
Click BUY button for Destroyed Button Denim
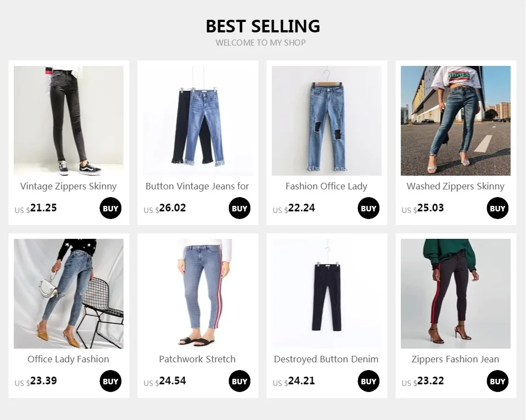coord(368,381)
